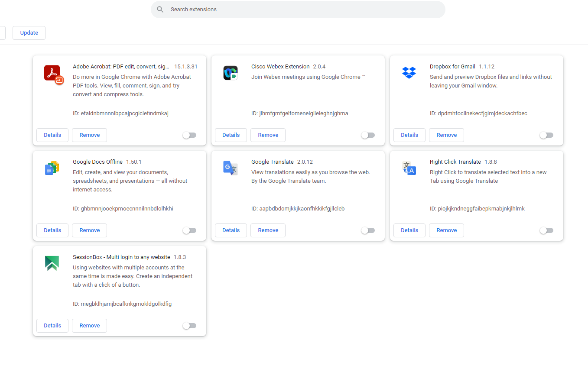Click the Update button

[x=29, y=33]
